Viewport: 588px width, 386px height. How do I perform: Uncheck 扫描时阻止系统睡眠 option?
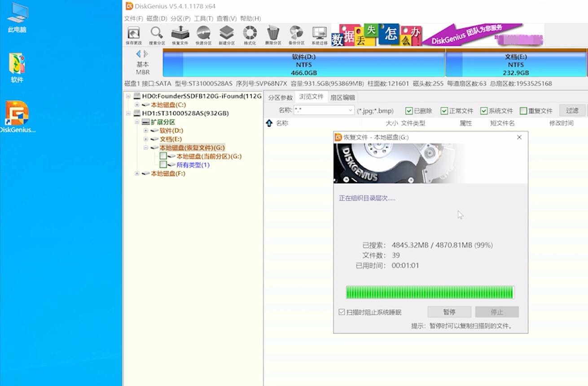pyautogui.click(x=342, y=312)
